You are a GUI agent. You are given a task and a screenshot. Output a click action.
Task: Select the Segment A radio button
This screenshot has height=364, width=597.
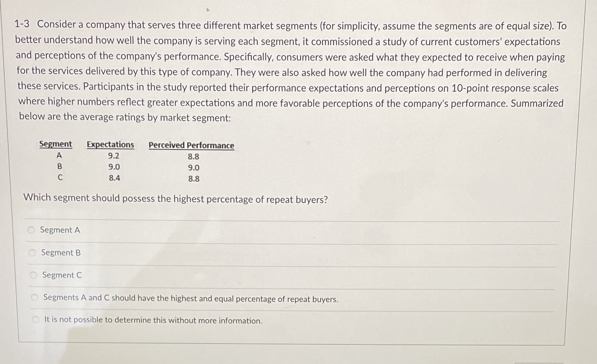[x=32, y=230]
